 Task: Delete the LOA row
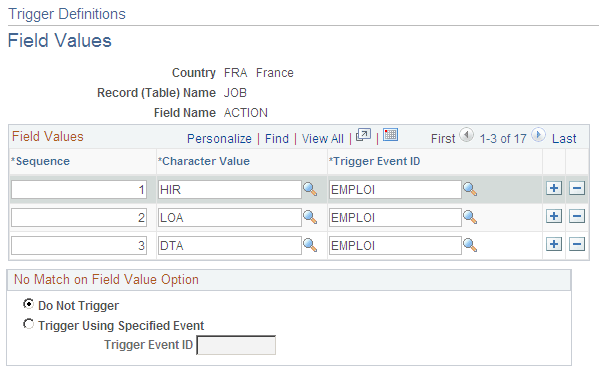click(x=577, y=216)
